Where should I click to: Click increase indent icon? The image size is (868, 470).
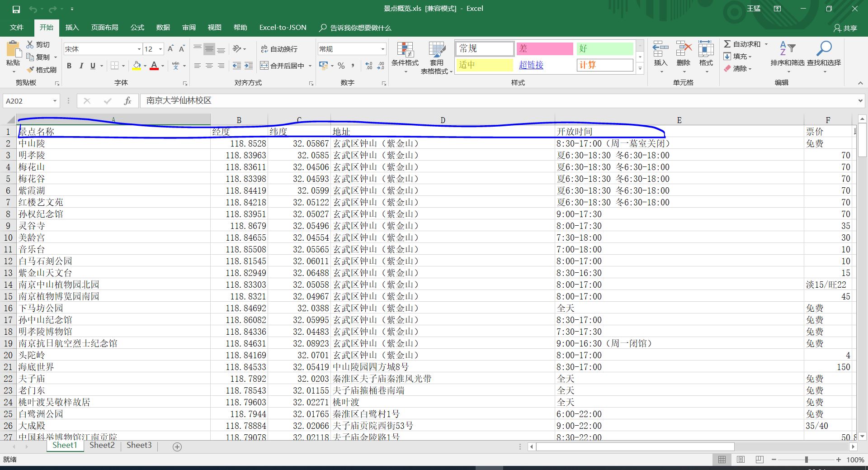click(x=249, y=66)
